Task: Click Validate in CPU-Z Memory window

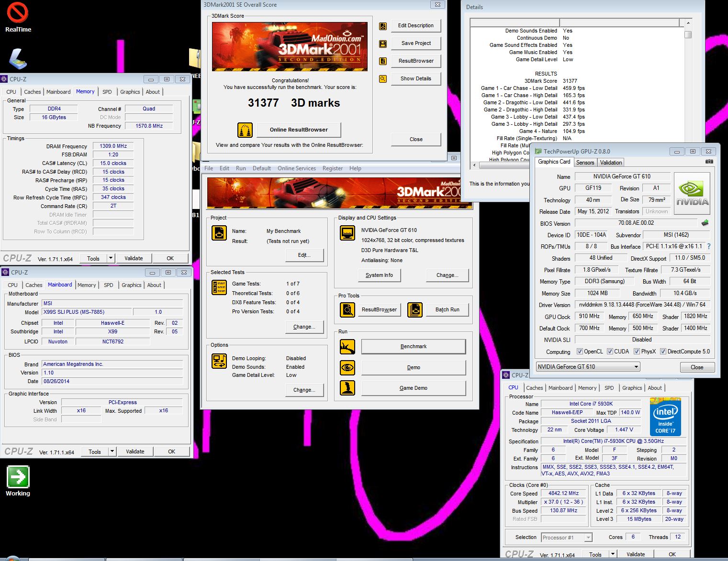Action: point(134,258)
